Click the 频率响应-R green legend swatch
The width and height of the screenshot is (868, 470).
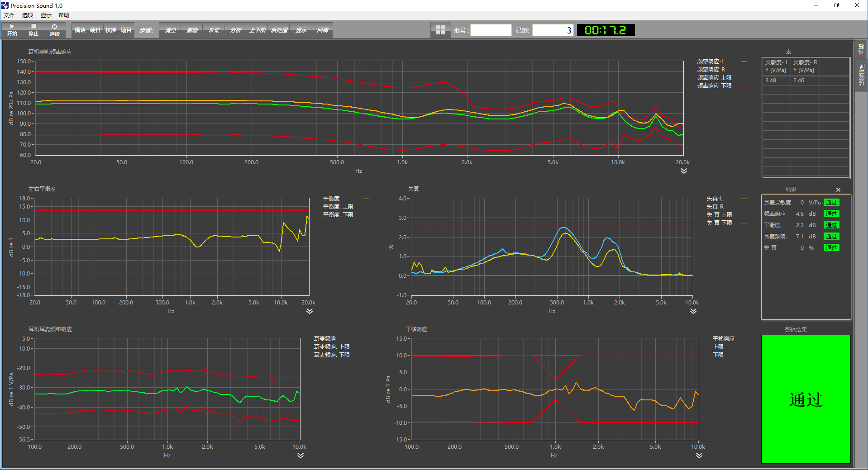[x=744, y=70]
